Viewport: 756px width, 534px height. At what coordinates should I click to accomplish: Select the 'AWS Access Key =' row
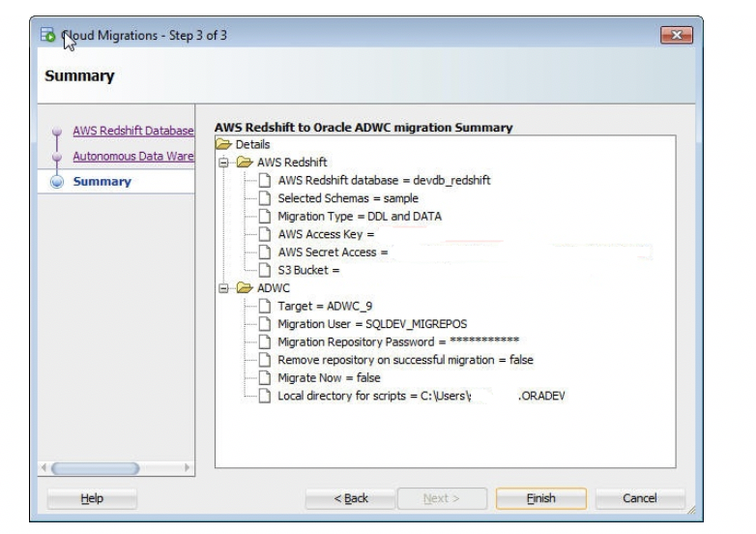coord(326,234)
